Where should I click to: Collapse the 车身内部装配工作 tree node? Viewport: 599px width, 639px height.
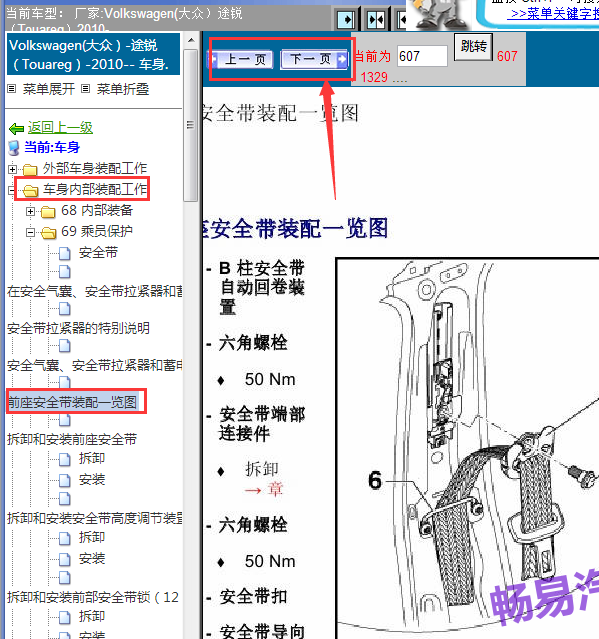tap(12, 190)
